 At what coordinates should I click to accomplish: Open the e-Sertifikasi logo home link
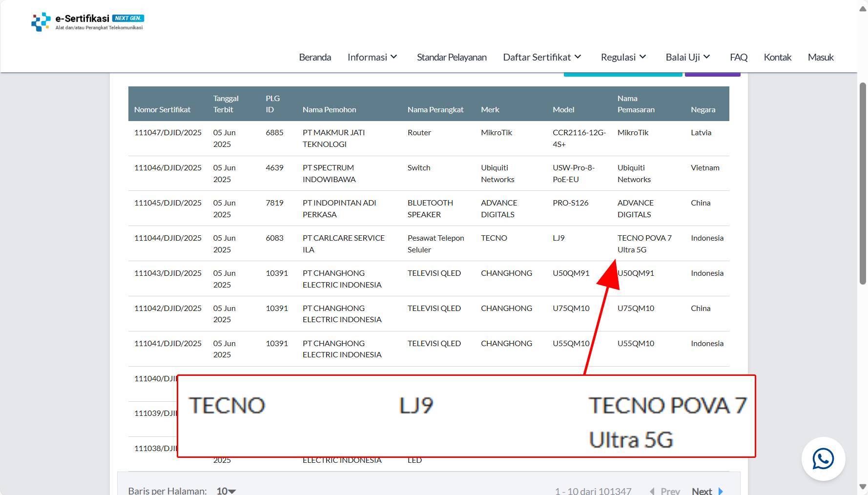point(87,22)
